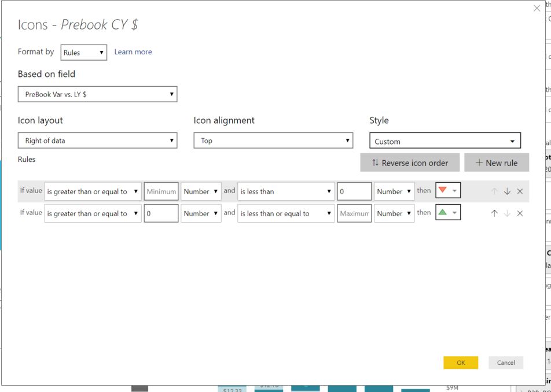The image size is (551, 392).
Task: Close the Icons dialog with X
Action: (537, 8)
